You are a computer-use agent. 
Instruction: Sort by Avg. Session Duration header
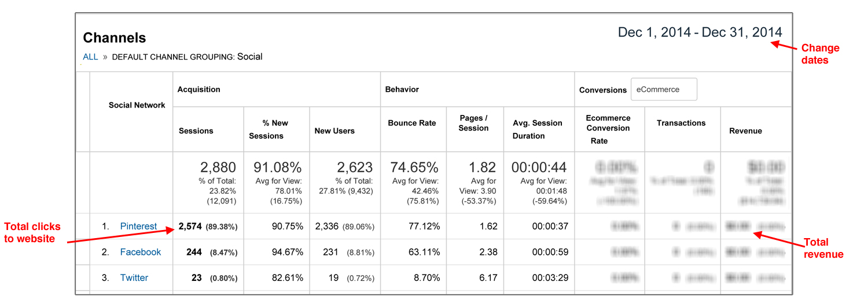537,129
